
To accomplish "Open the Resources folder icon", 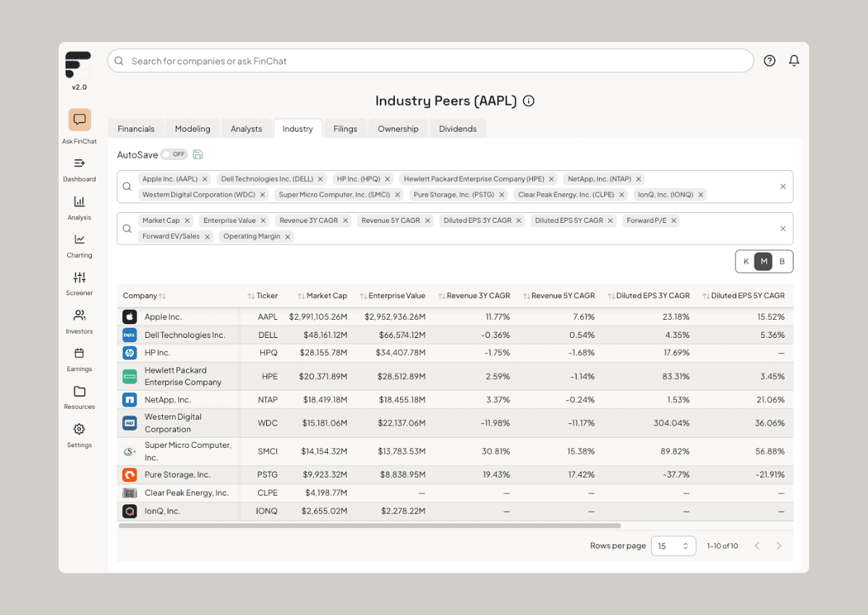I will point(80,391).
